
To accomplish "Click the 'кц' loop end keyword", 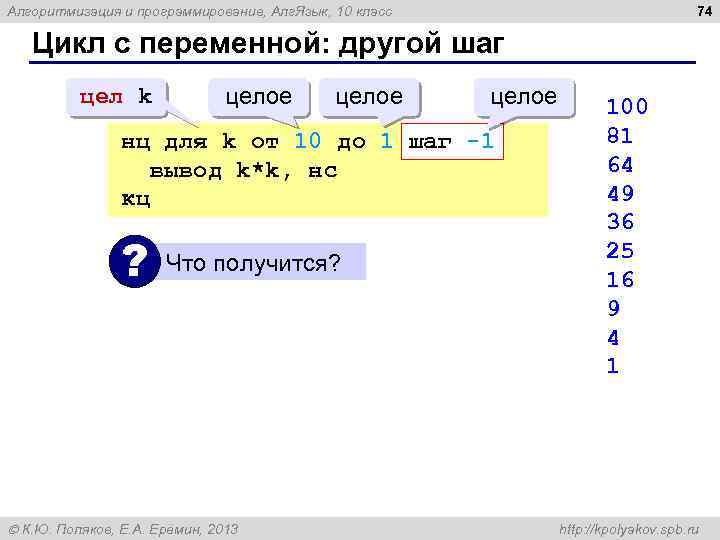I will (x=135, y=199).
